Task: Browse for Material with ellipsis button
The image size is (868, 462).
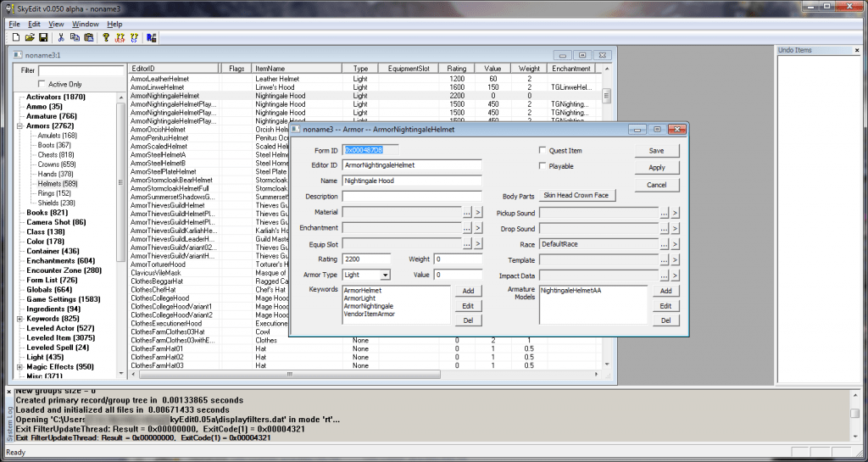Action: click(467, 212)
